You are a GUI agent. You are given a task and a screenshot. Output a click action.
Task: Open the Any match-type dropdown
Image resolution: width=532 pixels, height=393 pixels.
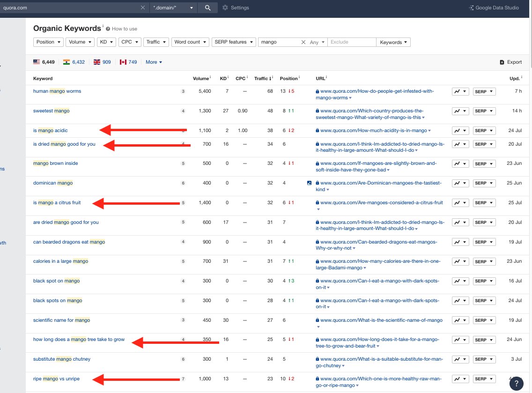click(x=317, y=42)
